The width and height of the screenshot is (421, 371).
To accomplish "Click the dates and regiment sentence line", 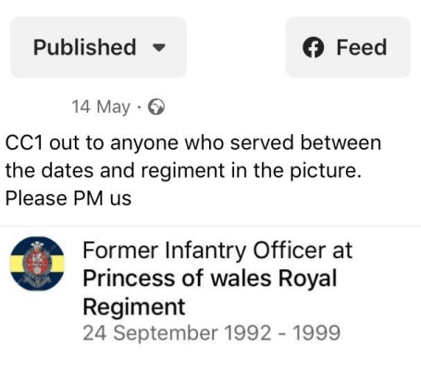I will (x=183, y=171).
